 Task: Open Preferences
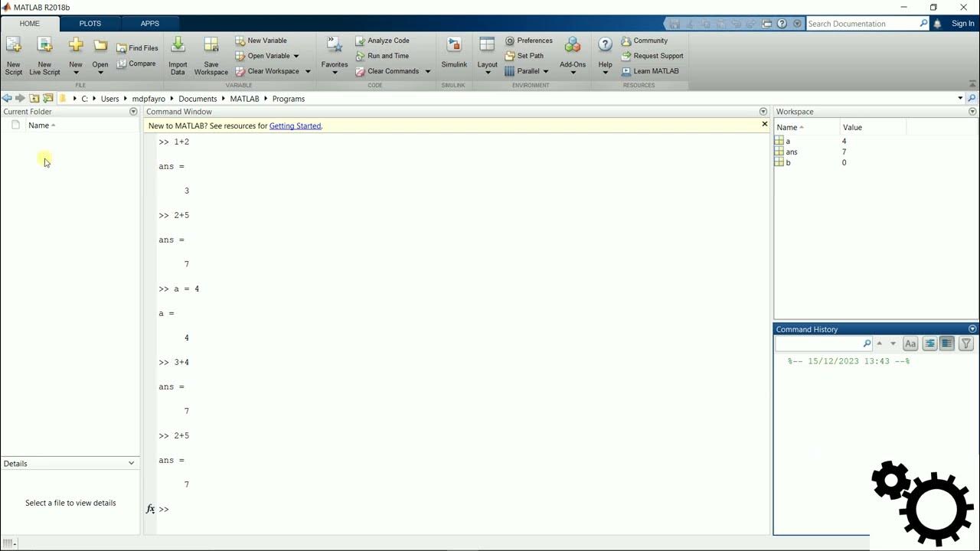[x=528, y=41]
